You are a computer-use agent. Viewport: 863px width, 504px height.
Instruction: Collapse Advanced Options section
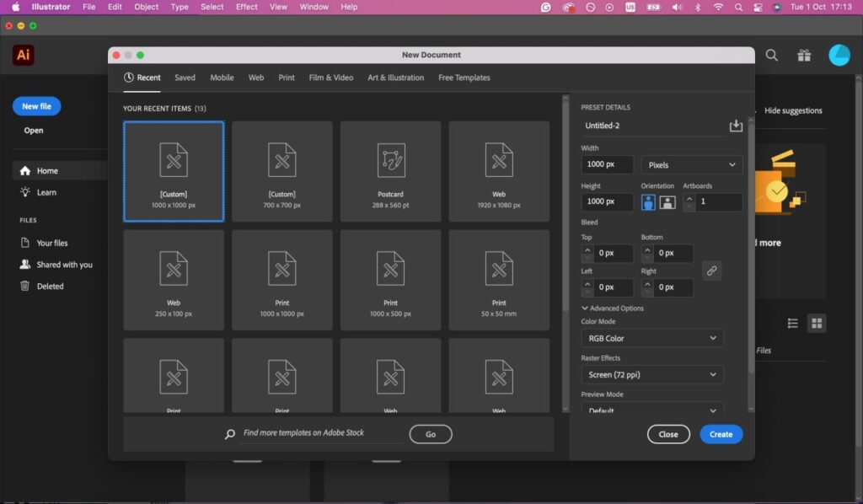(613, 308)
